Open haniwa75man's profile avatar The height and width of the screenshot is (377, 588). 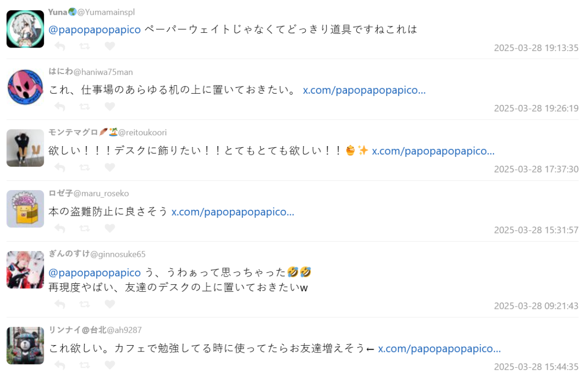[25, 87]
